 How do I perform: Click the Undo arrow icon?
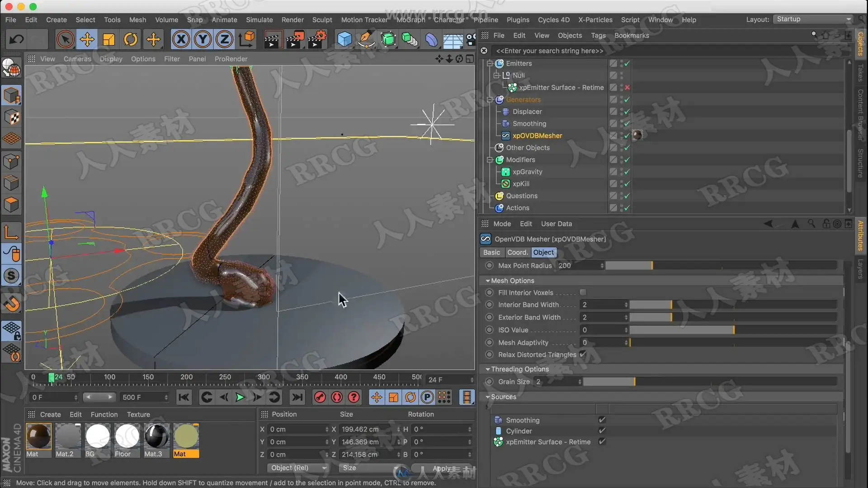pos(17,40)
